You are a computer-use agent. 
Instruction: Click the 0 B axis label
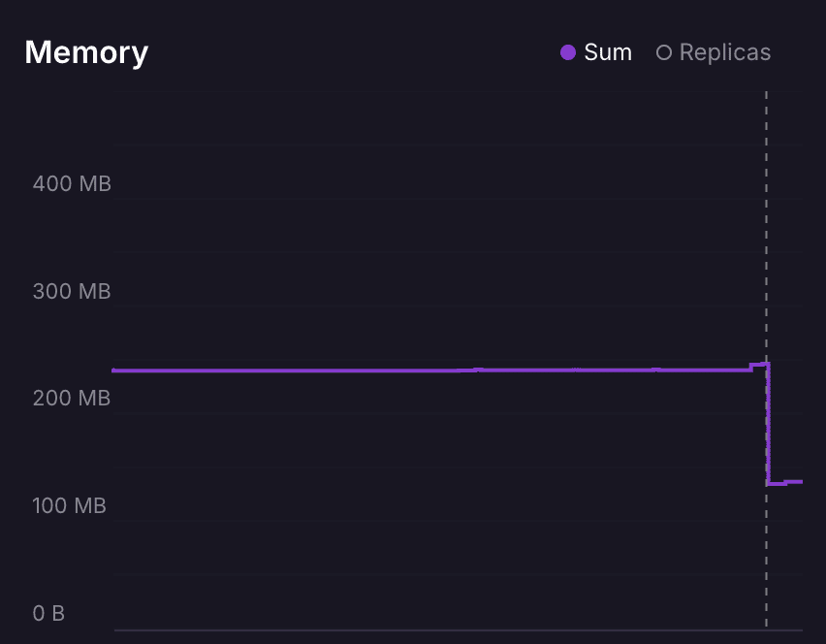click(x=48, y=614)
